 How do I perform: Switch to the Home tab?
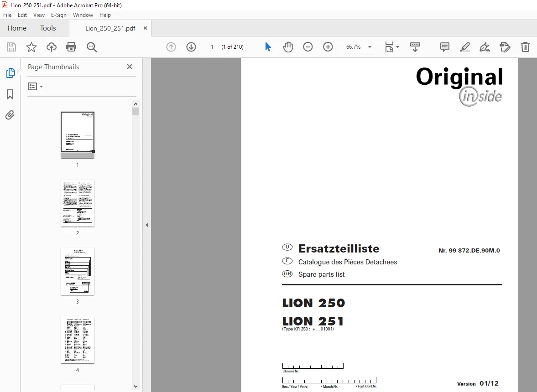tap(17, 28)
